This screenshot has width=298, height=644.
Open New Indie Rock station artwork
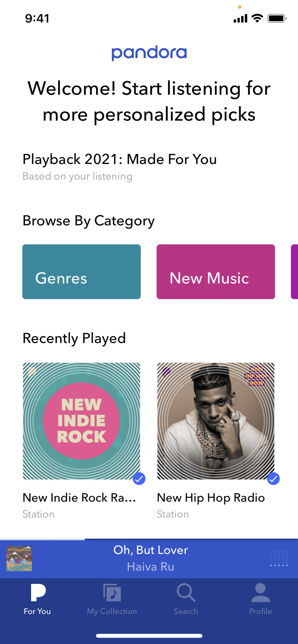(x=81, y=421)
